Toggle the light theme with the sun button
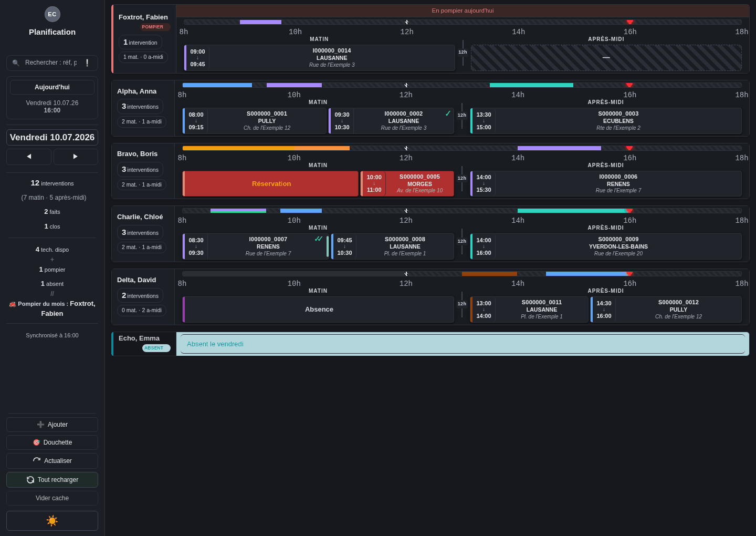Screen dimensions: 756x536 tap(52, 521)
